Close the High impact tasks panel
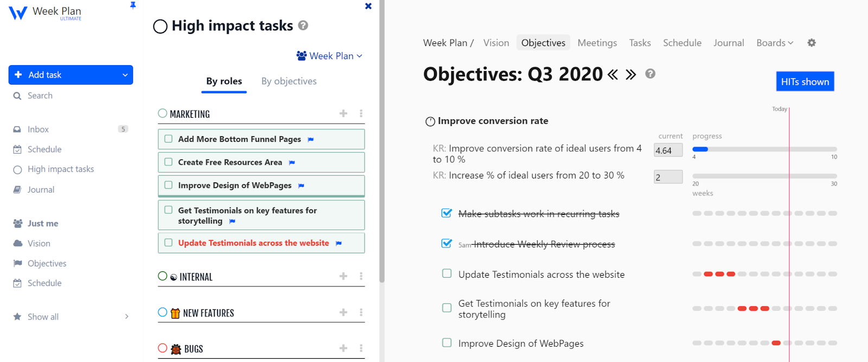This screenshot has width=868, height=362. click(x=368, y=6)
